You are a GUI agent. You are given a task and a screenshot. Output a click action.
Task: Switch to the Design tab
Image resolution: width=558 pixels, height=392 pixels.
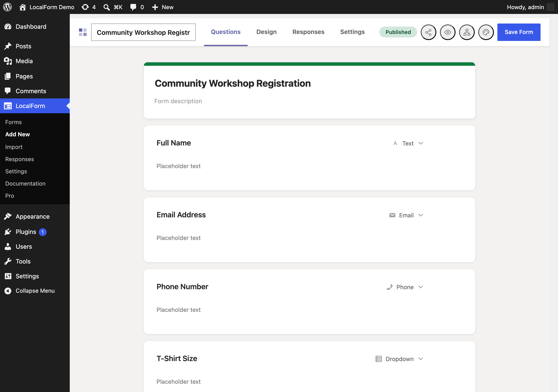(266, 32)
